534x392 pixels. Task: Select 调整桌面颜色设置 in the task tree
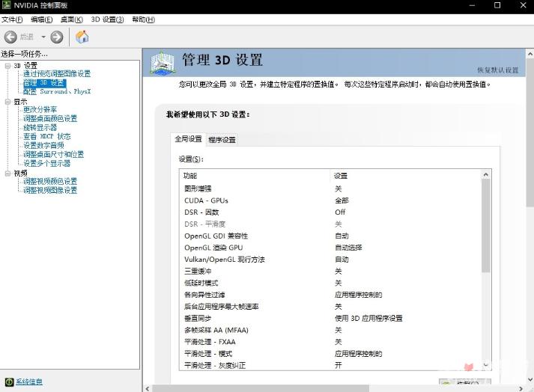[49, 119]
